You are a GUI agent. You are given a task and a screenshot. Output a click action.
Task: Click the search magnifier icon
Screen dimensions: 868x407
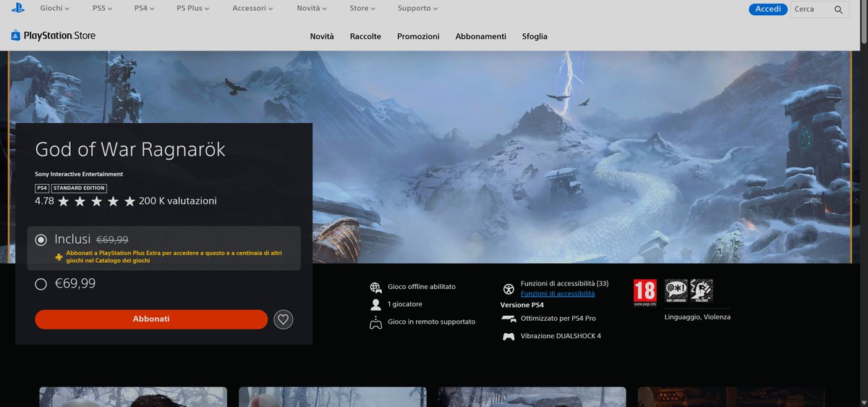tap(838, 9)
